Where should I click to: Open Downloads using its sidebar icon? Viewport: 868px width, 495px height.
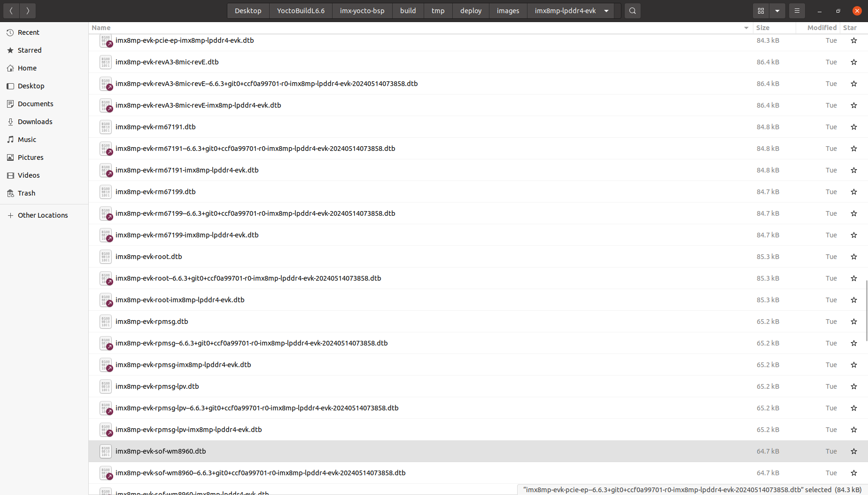[10, 121]
